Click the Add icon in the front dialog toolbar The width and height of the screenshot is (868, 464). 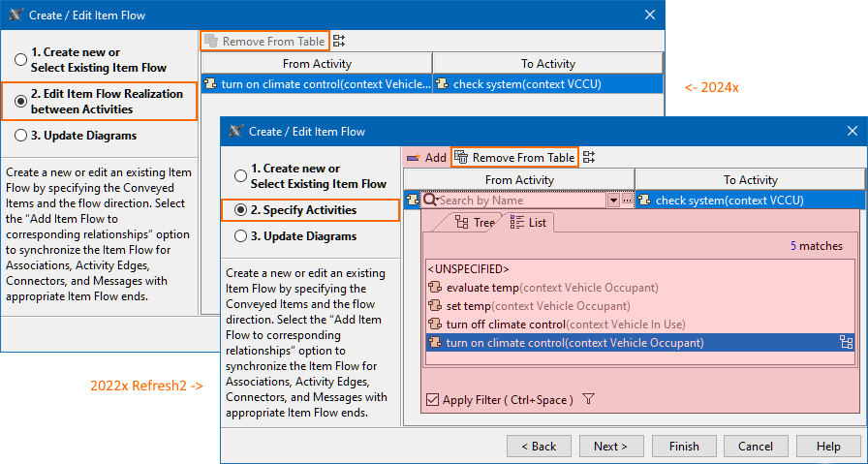pyautogui.click(x=414, y=157)
